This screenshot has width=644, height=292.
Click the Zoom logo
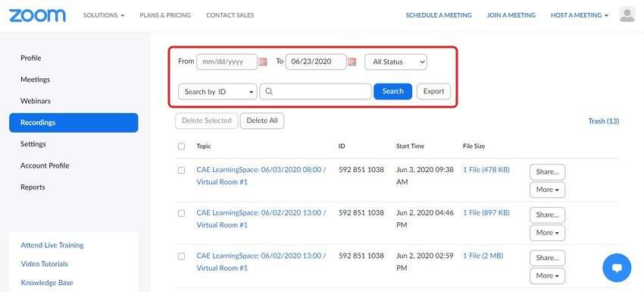click(37, 15)
